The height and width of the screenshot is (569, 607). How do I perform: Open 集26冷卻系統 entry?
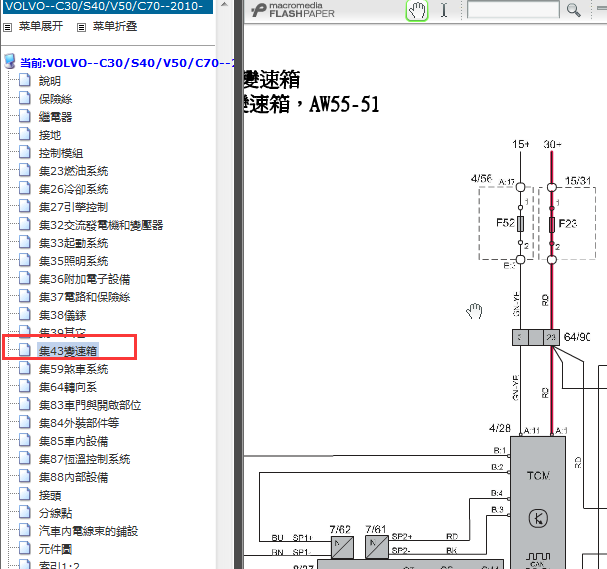pos(73,189)
